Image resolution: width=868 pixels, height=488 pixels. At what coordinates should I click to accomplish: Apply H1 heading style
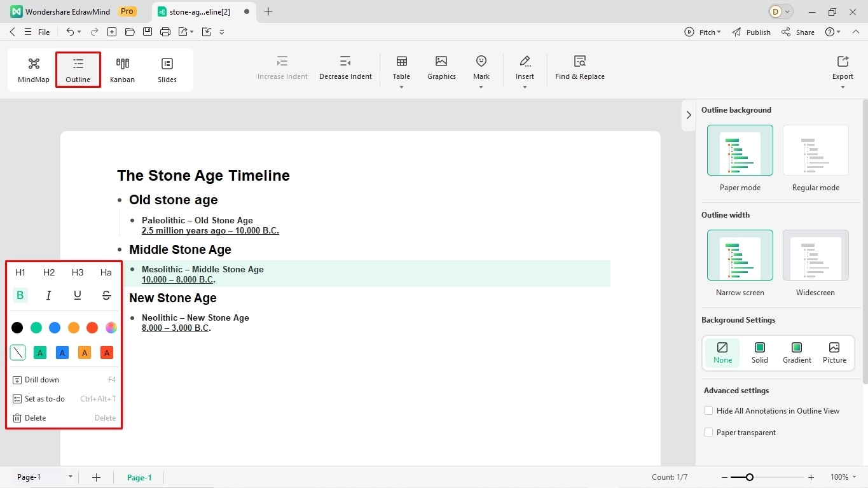[x=20, y=272]
